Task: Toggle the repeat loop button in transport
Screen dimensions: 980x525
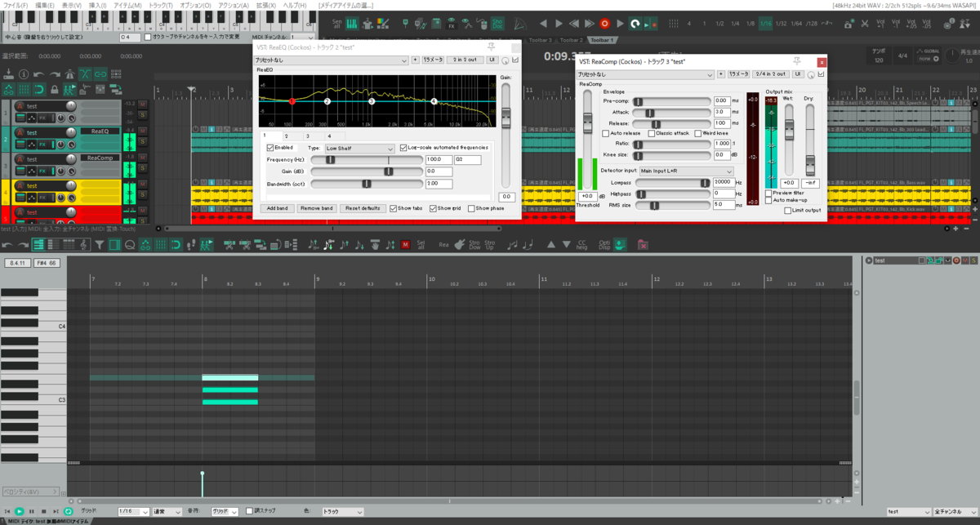Action: pyautogui.click(x=635, y=24)
